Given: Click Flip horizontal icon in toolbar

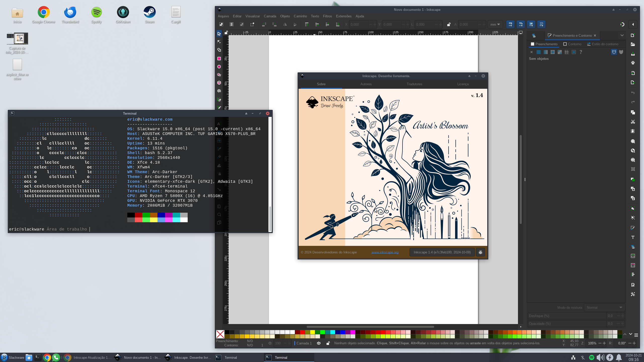Looking at the screenshot, I should click(285, 24).
